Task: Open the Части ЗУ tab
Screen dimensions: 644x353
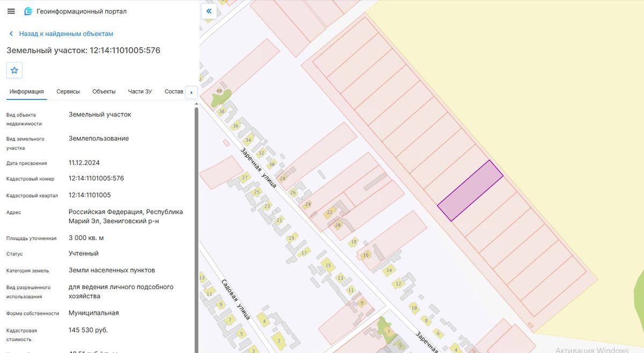Action: coord(140,91)
